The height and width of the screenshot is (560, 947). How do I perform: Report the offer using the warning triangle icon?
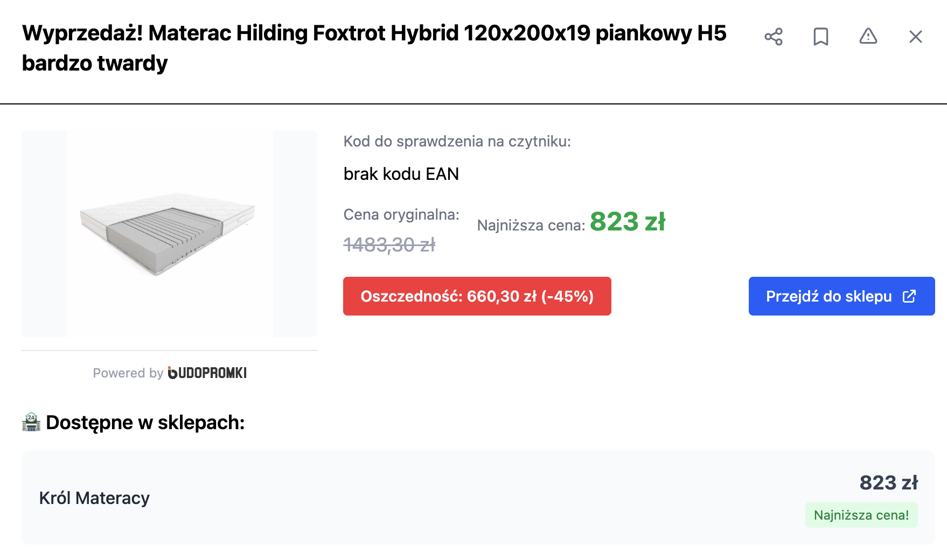tap(868, 36)
